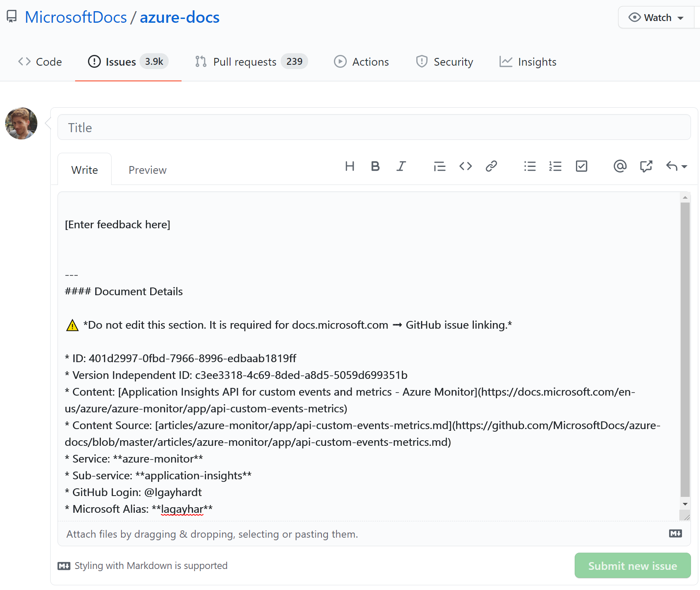This screenshot has height=590, width=700.
Task: Click the 'GitHub Login: @lgayhardt' line
Action: pyautogui.click(x=133, y=492)
